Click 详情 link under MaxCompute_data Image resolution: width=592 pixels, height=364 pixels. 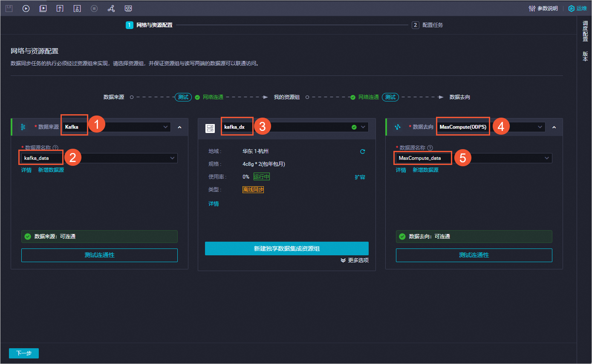pos(401,170)
